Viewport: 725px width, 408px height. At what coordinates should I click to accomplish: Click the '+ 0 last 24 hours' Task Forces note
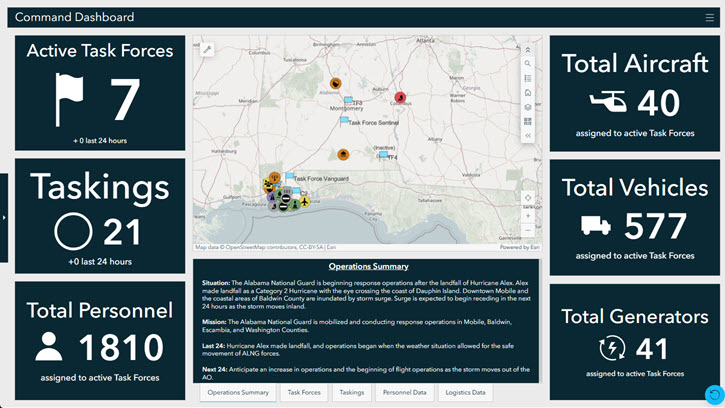tap(100, 141)
